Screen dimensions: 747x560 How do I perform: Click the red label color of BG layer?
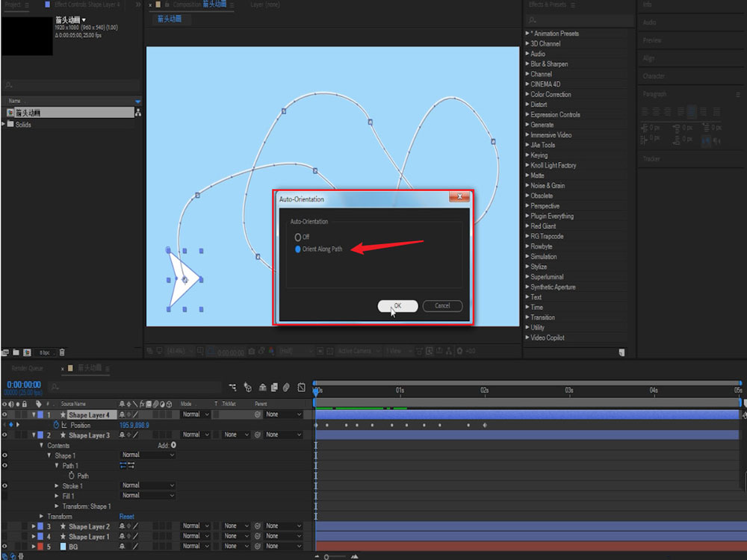point(40,547)
